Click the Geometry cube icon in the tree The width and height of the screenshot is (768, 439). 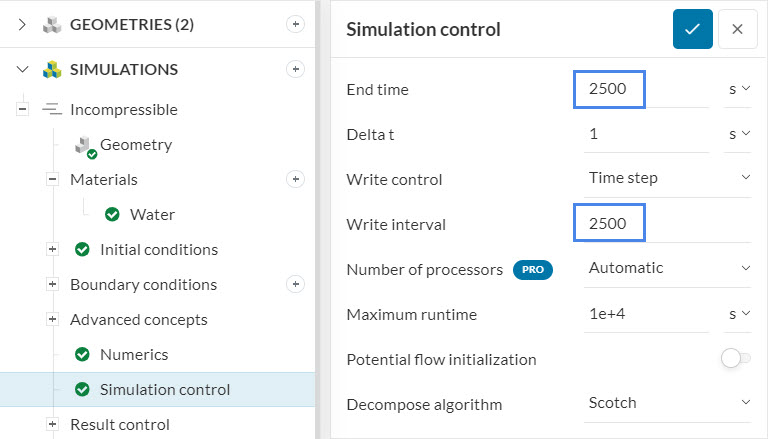click(x=85, y=145)
